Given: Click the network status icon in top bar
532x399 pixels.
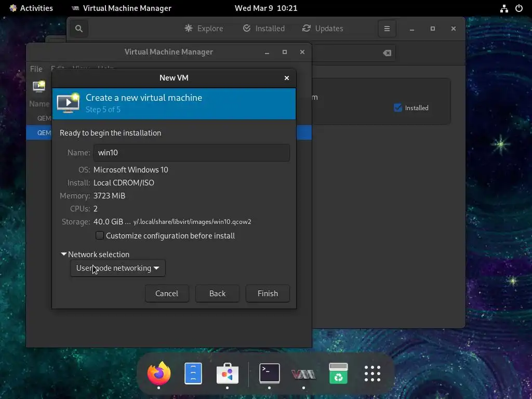Looking at the screenshot, I should pos(504,8).
